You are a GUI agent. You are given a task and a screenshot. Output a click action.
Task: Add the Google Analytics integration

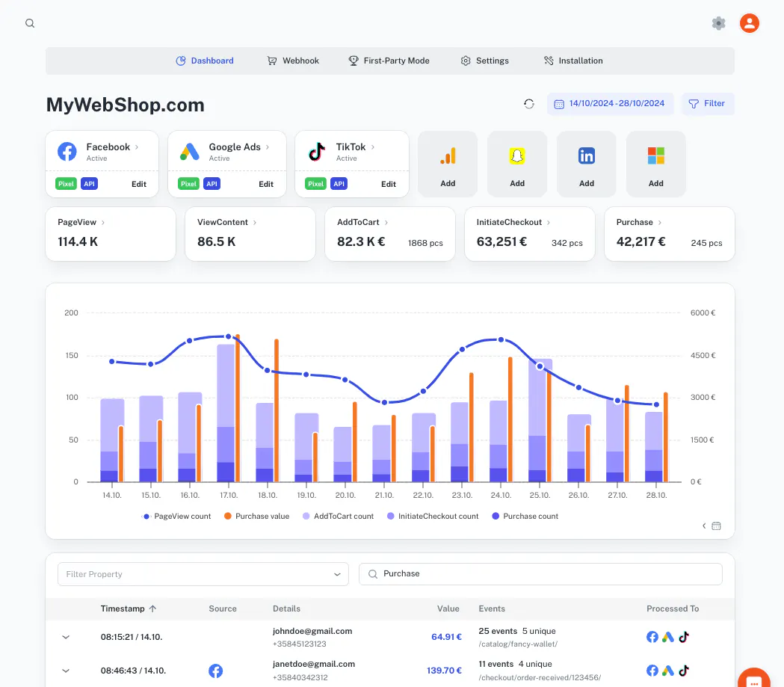point(448,164)
